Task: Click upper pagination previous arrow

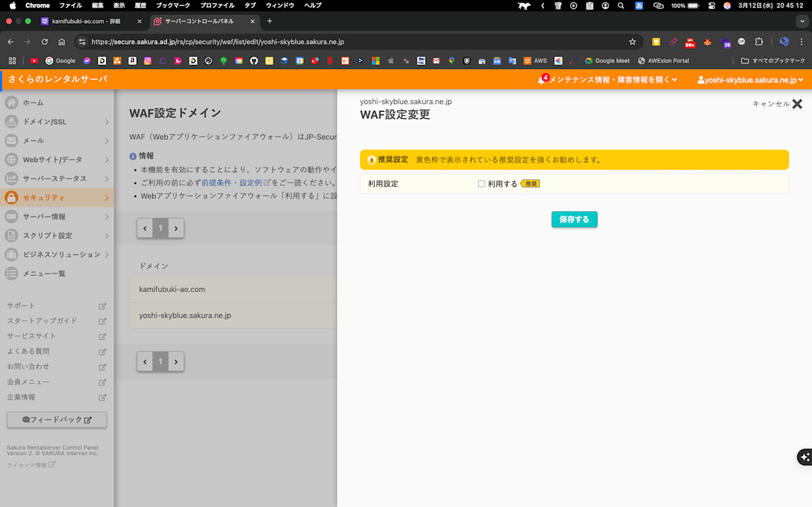Action: (x=145, y=228)
